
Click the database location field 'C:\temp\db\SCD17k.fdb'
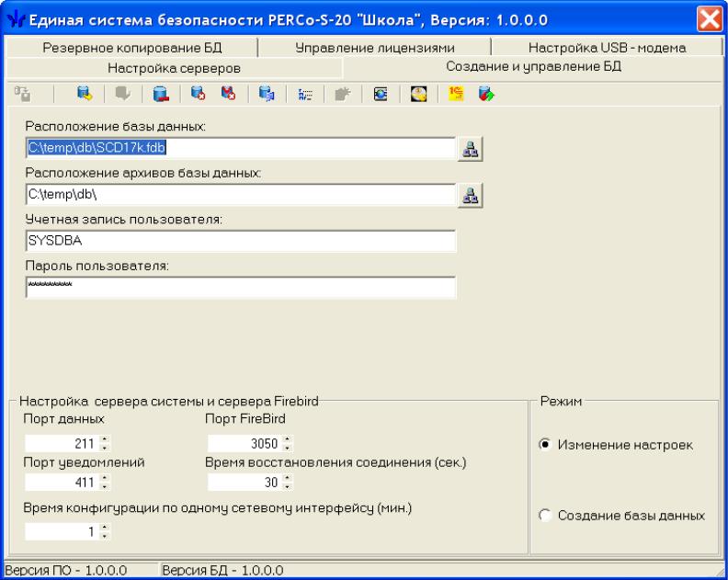[241, 148]
